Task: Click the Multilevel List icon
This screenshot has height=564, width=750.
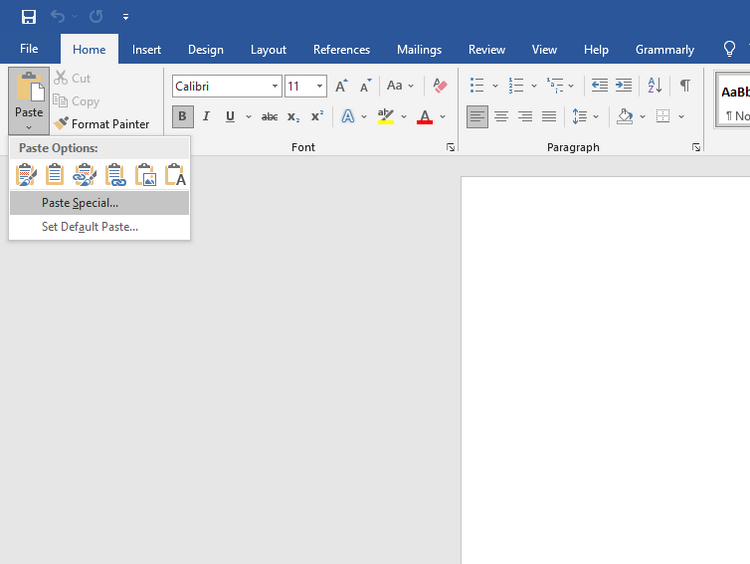Action: click(555, 86)
